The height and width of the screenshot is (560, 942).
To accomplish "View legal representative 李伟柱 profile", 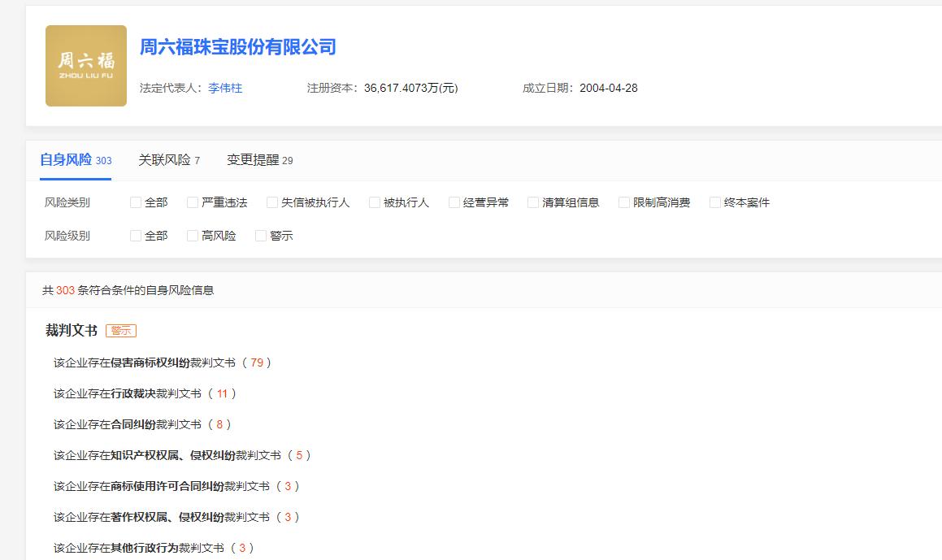I will (x=226, y=88).
